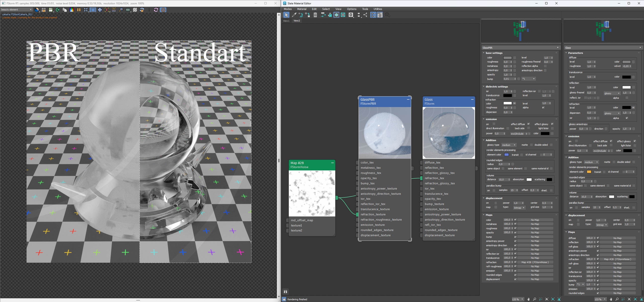Open the Utilities menu
The height and width of the screenshot is (302, 644).
[x=378, y=9]
